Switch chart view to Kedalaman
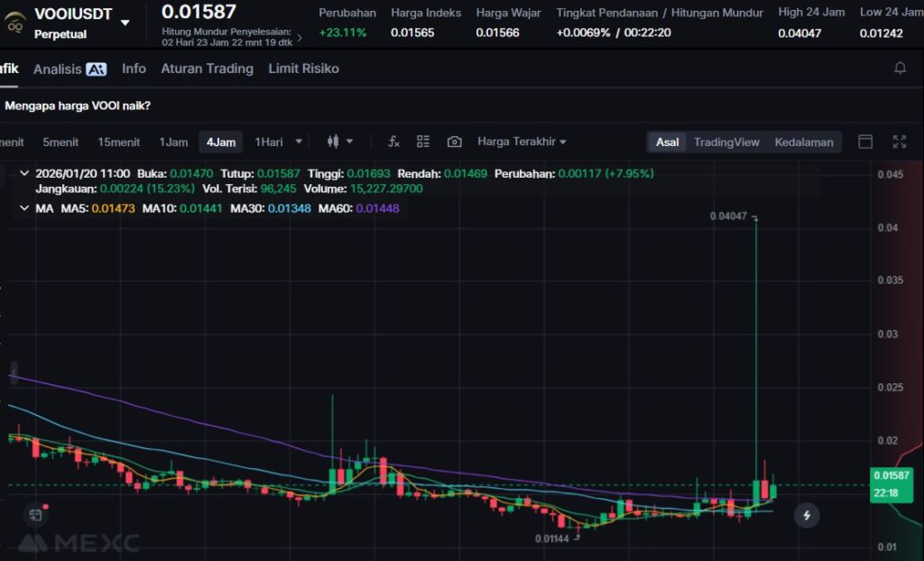 point(803,142)
